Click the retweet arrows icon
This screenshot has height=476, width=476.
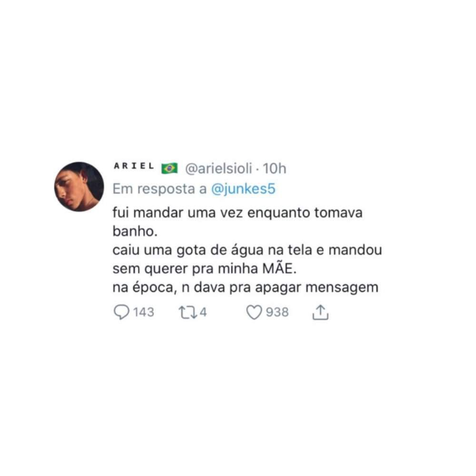(x=188, y=312)
